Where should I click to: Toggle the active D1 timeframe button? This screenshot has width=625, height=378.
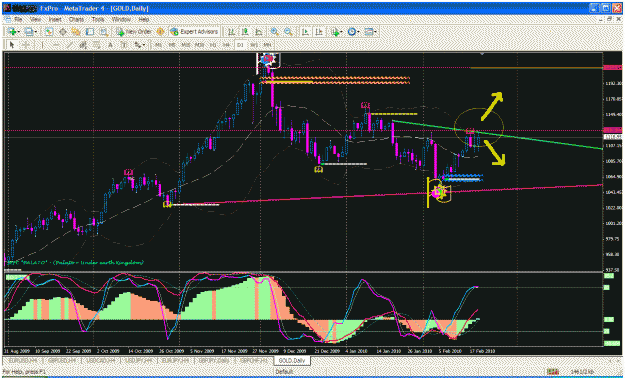pyautogui.click(x=240, y=45)
